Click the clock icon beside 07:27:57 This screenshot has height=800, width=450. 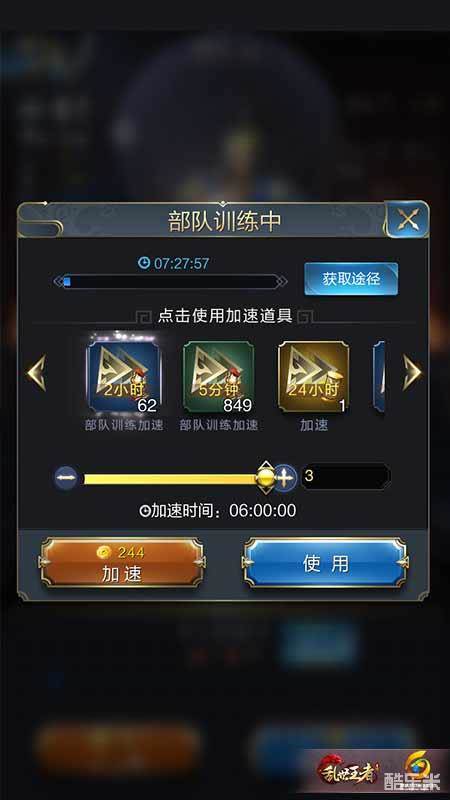pos(144,263)
